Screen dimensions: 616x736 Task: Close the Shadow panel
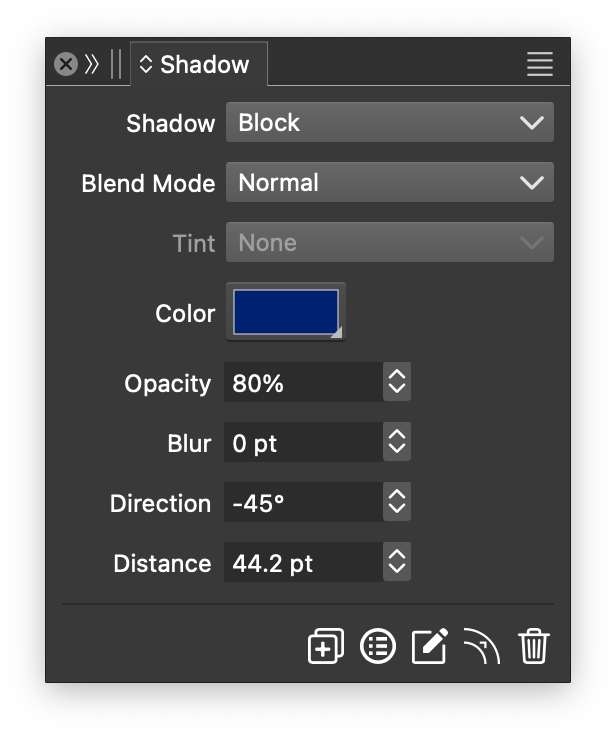(x=66, y=65)
